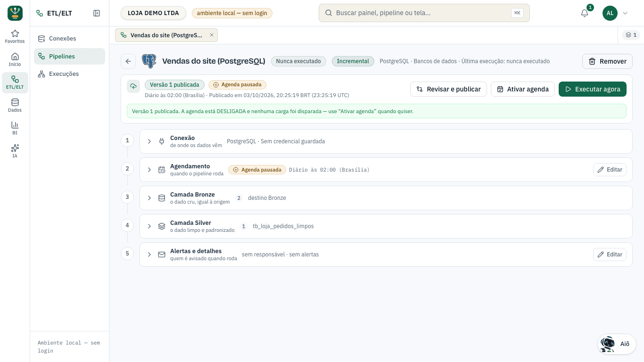Open the layers counter icon

(x=631, y=35)
